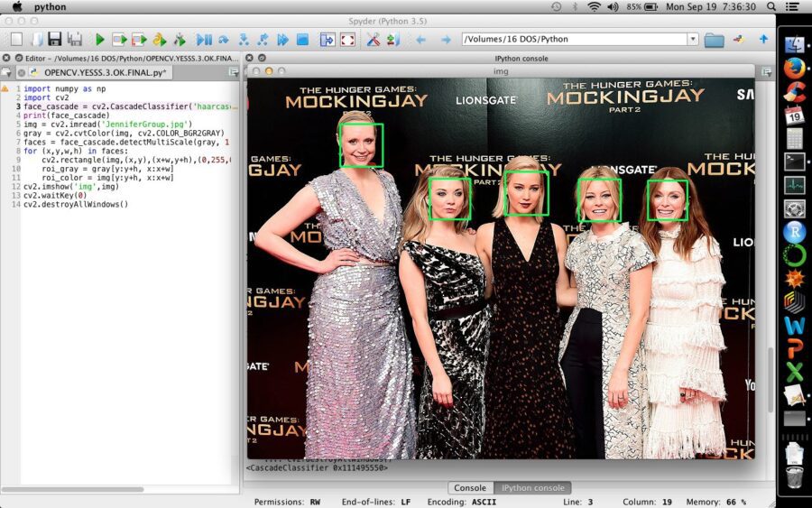Go to parent directory up arrow
812x508 pixels.
[x=763, y=39]
